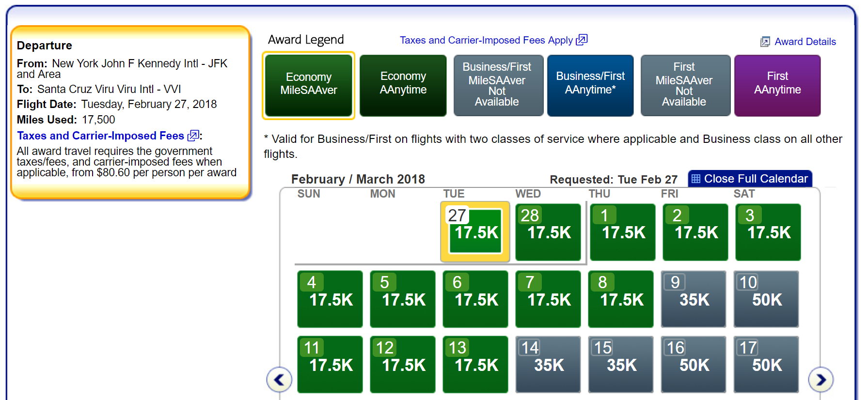Open Taxes and Carrier-Imposed Fees in Departure panel
This screenshot has width=868, height=400.
tap(101, 136)
